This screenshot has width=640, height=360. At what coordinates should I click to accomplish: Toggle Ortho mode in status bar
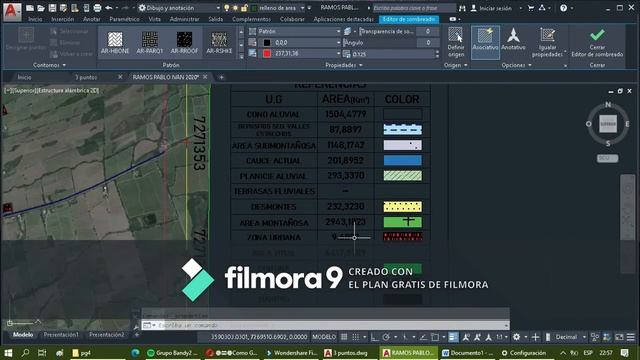(x=374, y=337)
